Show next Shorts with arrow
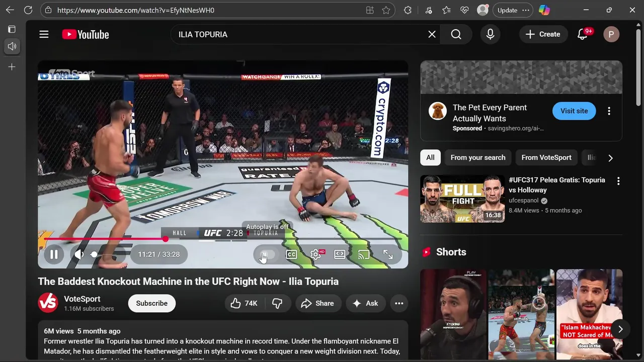The height and width of the screenshot is (362, 644). click(620, 329)
